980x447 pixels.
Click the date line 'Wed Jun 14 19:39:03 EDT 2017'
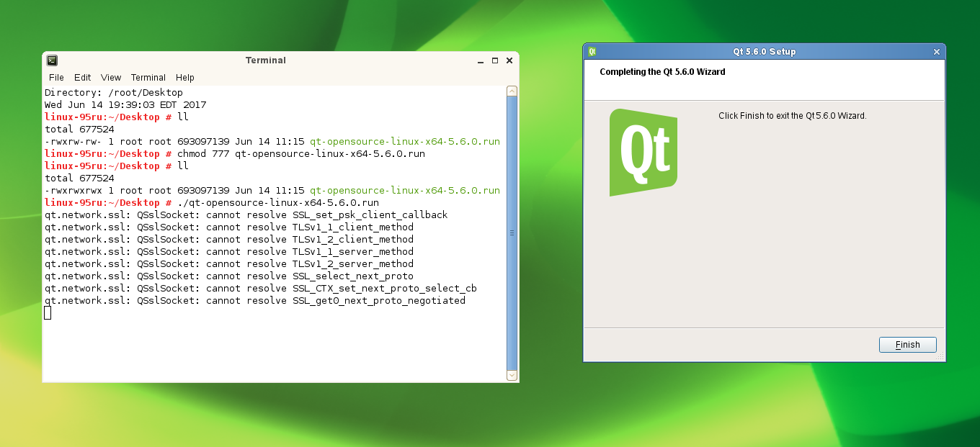click(x=125, y=105)
